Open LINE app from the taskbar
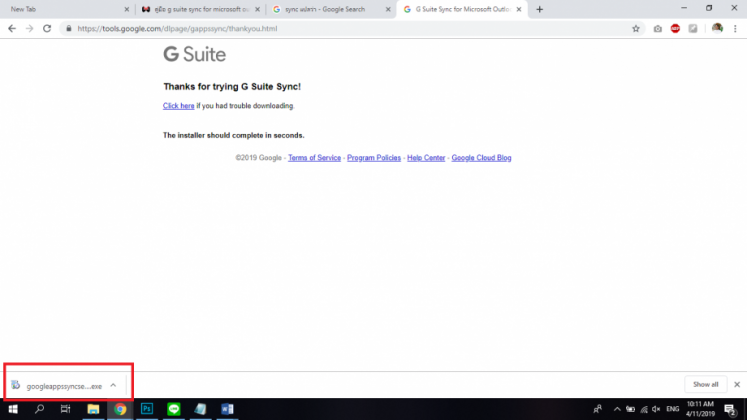Viewport: 747px width, 420px height. pos(173,409)
